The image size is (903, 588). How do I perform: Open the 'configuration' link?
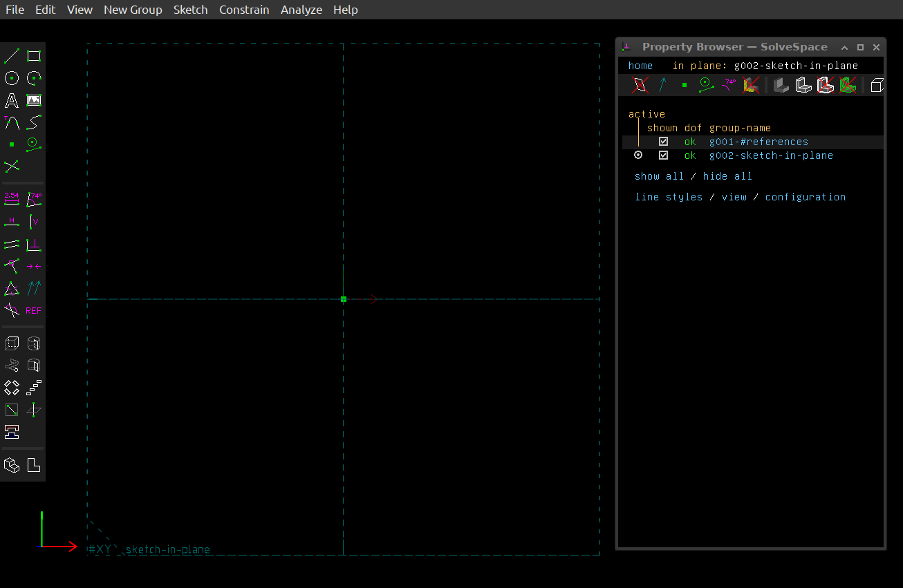[x=805, y=197]
